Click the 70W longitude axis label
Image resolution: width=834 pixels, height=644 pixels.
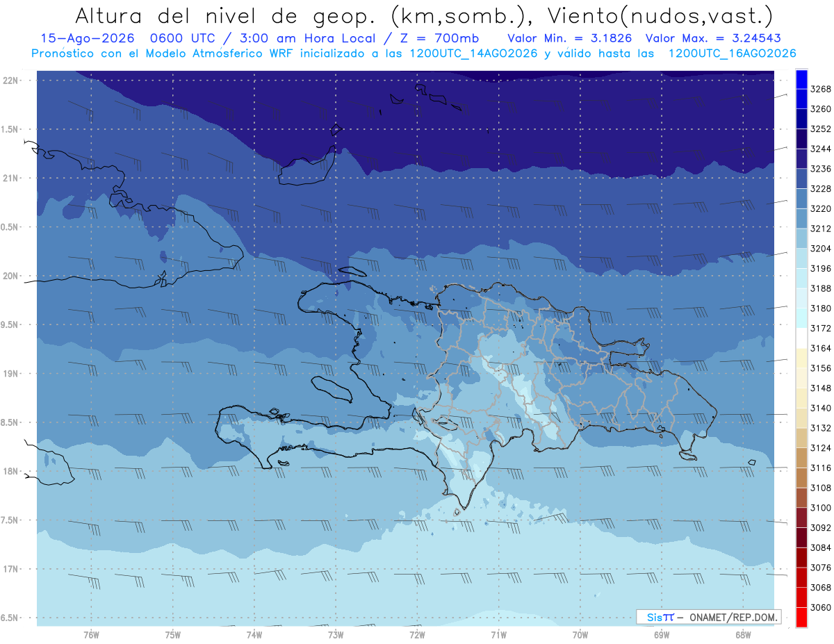coord(580,635)
